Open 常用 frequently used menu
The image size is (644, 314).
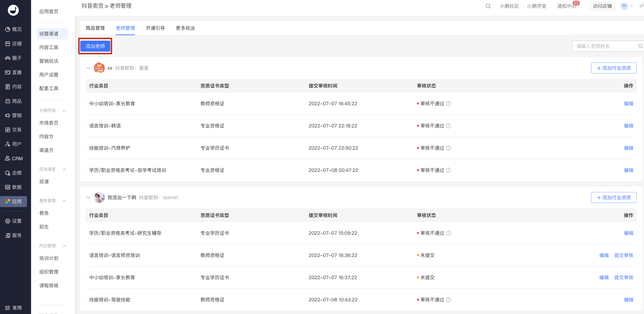14,308
